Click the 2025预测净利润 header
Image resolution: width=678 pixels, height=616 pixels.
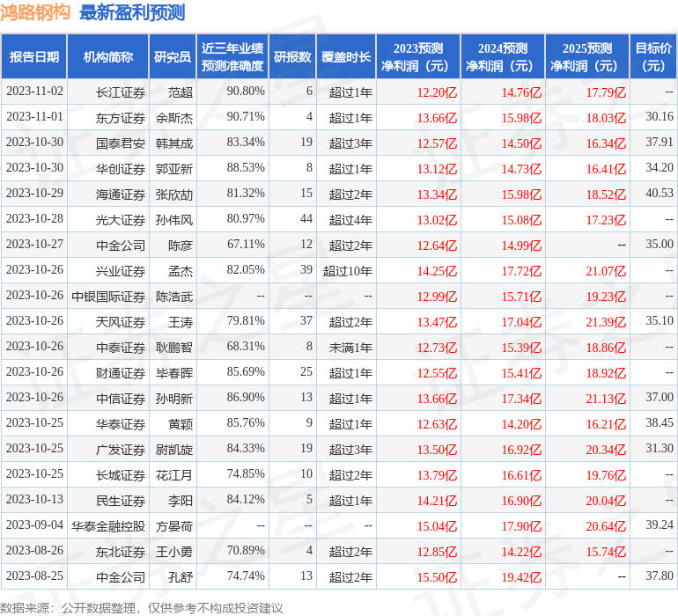(x=587, y=57)
